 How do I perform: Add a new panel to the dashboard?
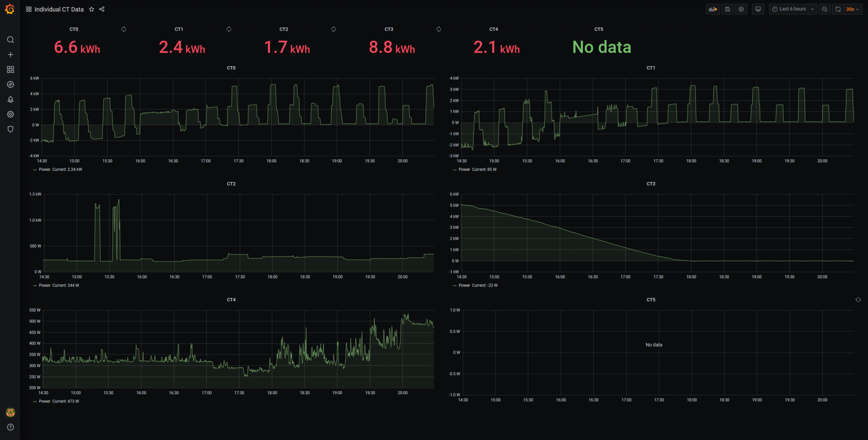(712, 9)
